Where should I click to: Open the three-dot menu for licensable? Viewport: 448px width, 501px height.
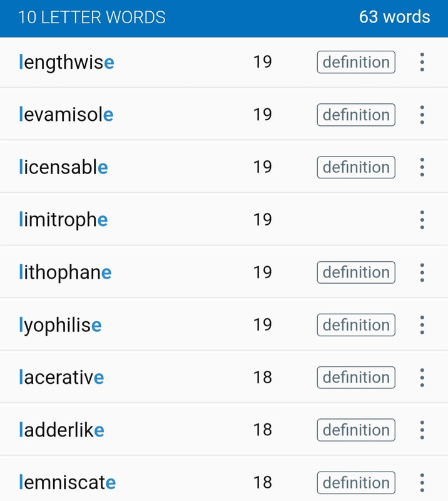click(x=422, y=167)
